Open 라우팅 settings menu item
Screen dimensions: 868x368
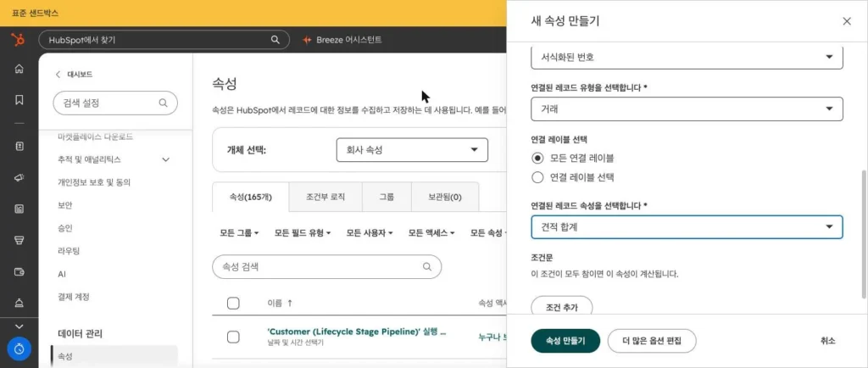coord(69,251)
